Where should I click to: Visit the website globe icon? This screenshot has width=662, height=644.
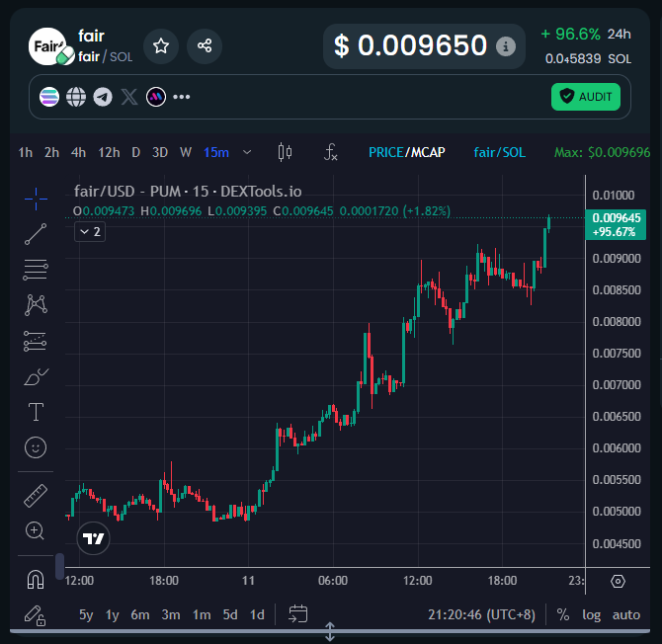coord(76,97)
